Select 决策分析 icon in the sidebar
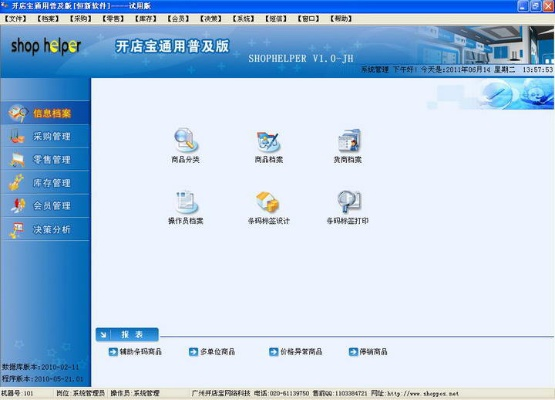555x400 pixels. [x=17, y=229]
